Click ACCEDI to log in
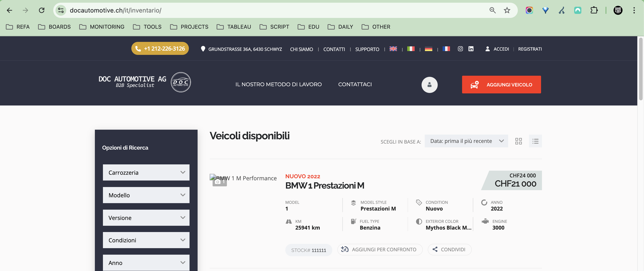This screenshot has width=644, height=271. (497, 49)
